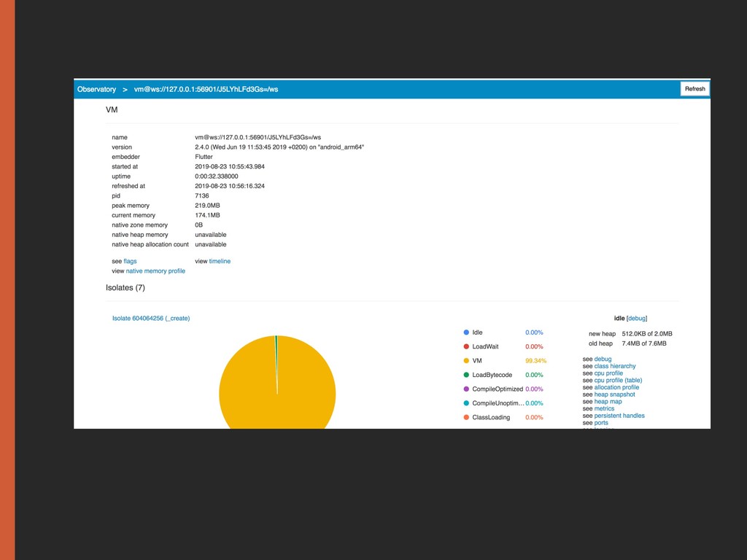Screen dimensions: 747x560
Task: Click the CompileOptimized legend label
Action: click(x=498, y=389)
